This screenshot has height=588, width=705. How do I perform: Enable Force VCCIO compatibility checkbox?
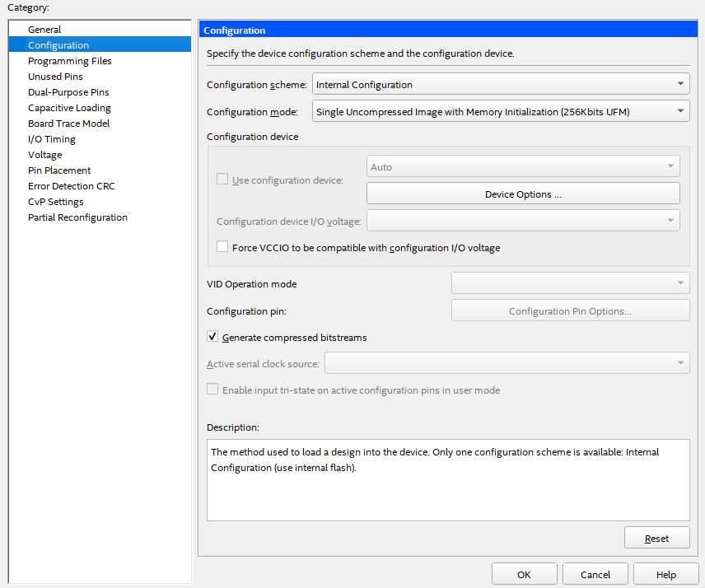coord(222,247)
